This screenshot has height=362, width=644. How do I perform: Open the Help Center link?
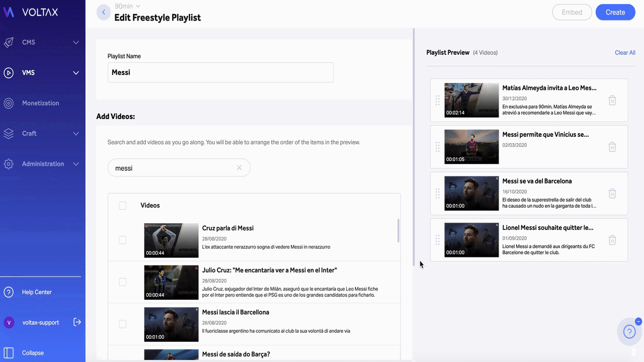(37, 292)
